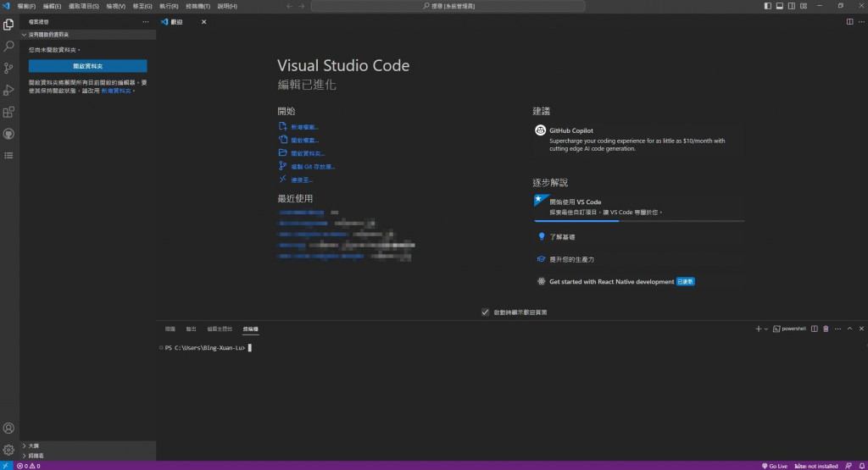Close the 歡迎 editor tab
This screenshot has height=470, width=868.
click(x=203, y=21)
